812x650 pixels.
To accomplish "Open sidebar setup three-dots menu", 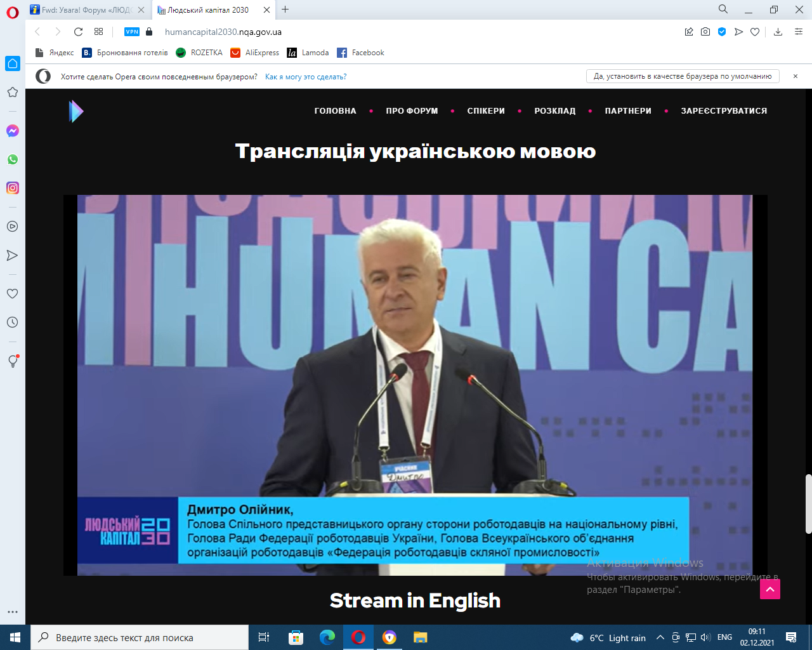I will pos(13,612).
